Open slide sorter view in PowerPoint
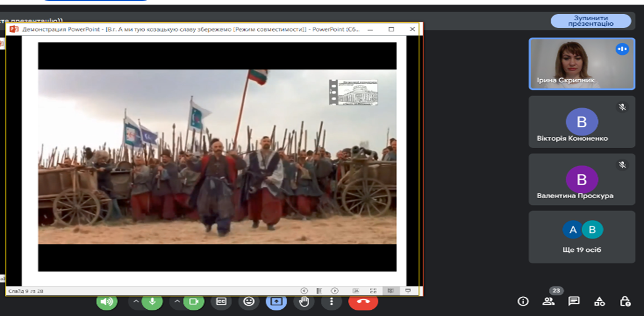644x316 pixels. pos(373,291)
